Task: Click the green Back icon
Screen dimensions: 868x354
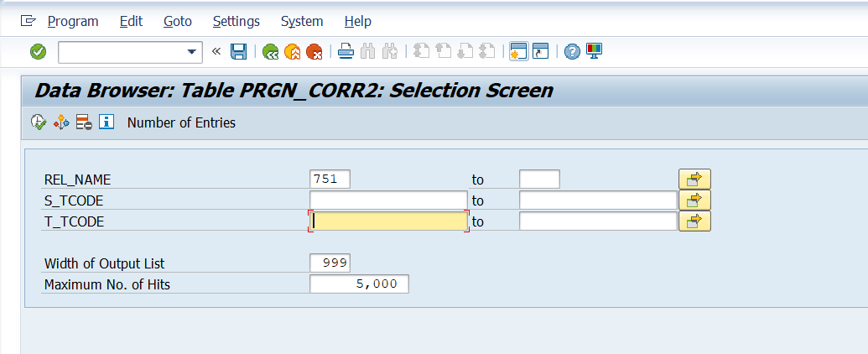Action: click(x=270, y=52)
